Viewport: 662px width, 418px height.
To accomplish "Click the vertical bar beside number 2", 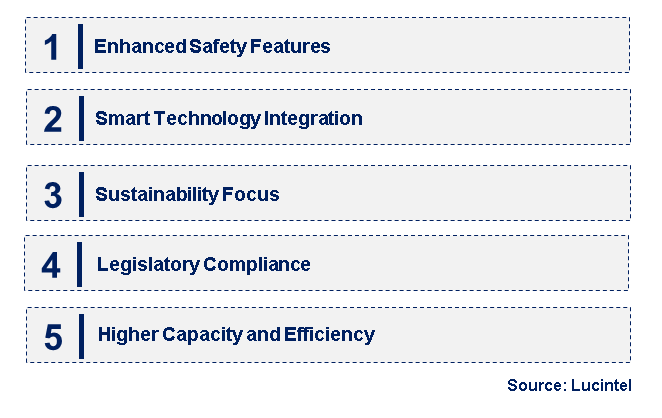I will (x=81, y=118).
